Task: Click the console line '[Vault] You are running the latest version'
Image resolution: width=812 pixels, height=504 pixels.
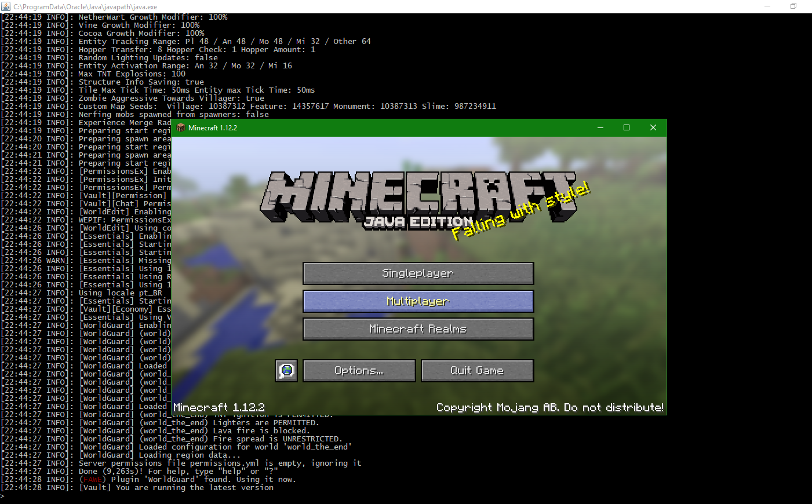Action: 137,487
